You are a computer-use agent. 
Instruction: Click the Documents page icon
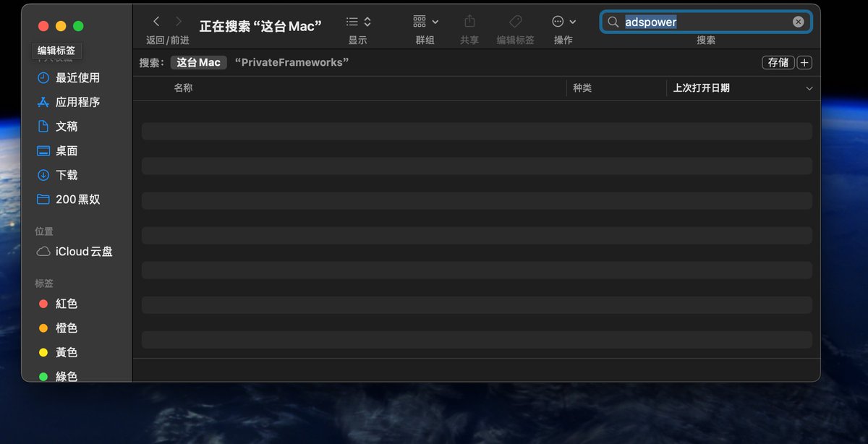[x=43, y=127]
